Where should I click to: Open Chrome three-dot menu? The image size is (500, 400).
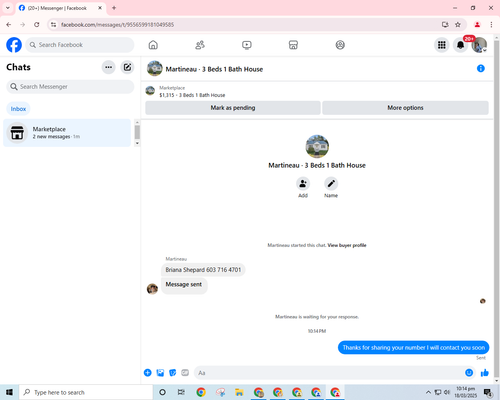491,25
